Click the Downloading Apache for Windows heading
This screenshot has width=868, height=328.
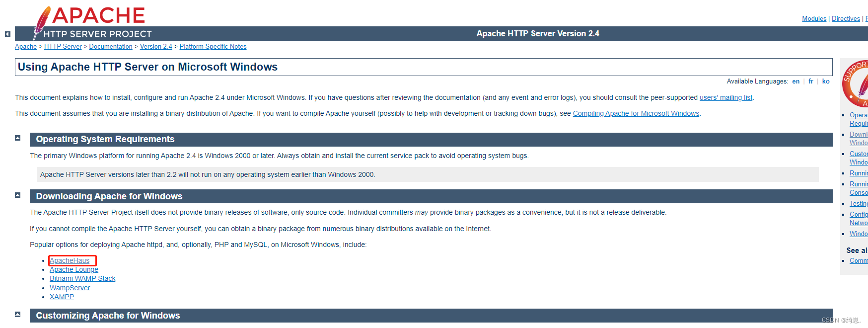pyautogui.click(x=109, y=196)
